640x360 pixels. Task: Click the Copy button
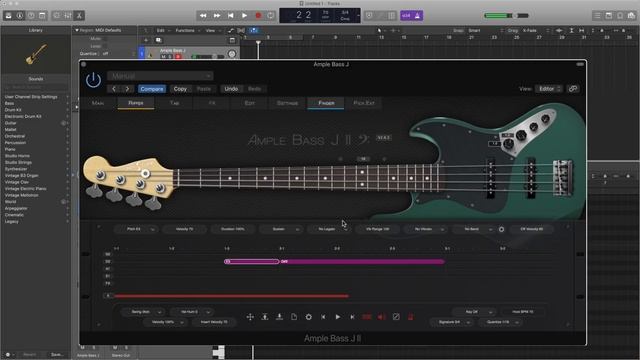click(180, 89)
